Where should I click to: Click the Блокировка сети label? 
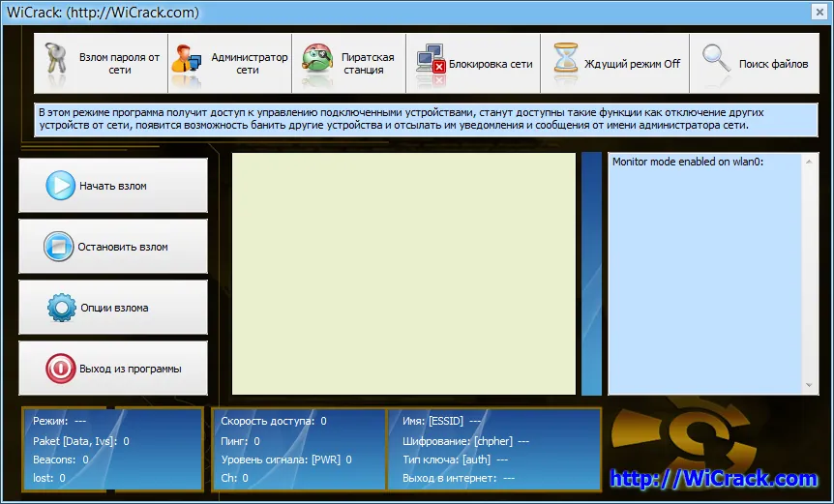[x=491, y=64]
